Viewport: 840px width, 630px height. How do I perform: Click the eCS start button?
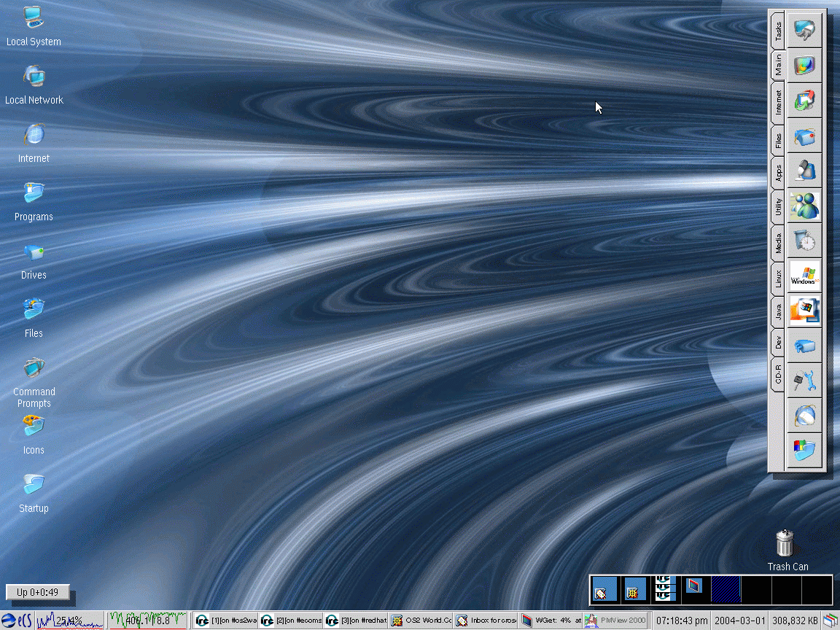coord(17,621)
